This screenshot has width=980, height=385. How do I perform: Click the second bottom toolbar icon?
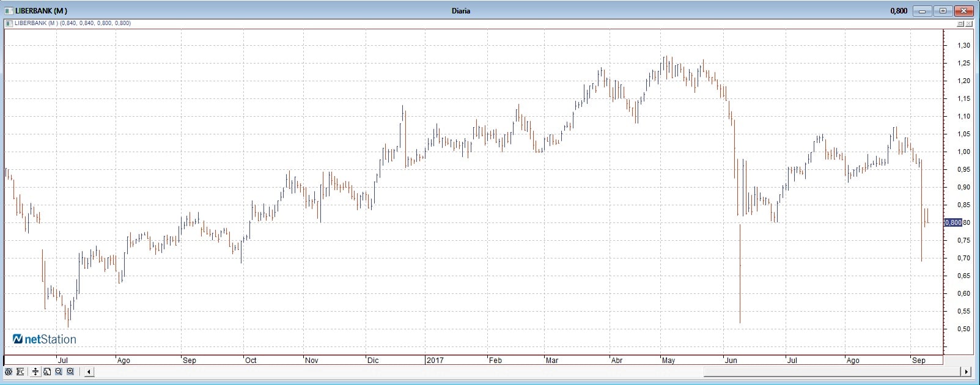coord(20,372)
